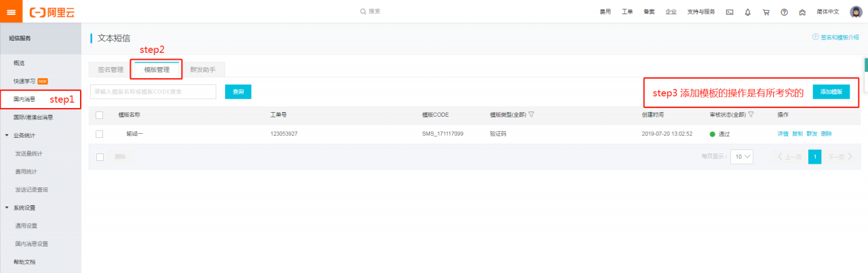Click the 通过 review status cell
This screenshot has height=273, width=868.
point(720,134)
